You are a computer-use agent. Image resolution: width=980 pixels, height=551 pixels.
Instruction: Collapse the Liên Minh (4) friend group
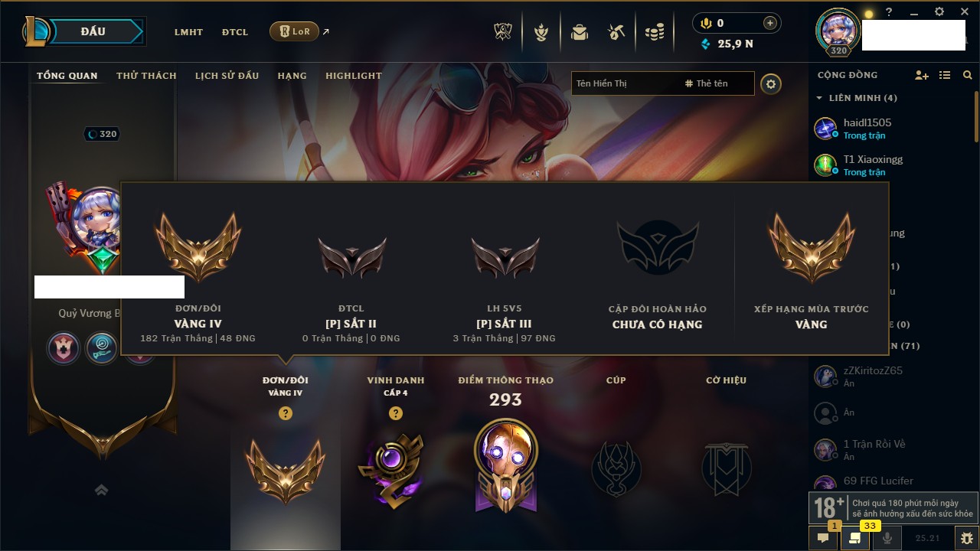[857, 98]
